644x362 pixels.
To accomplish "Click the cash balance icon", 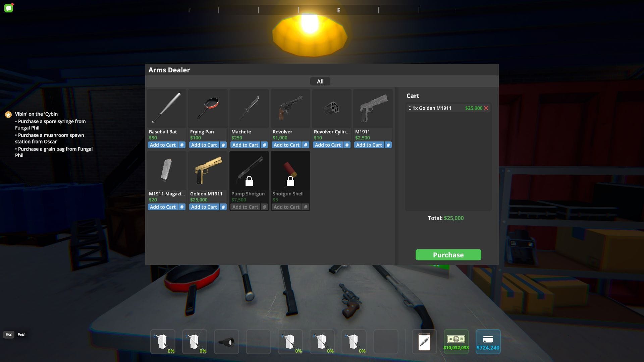I will tap(456, 340).
